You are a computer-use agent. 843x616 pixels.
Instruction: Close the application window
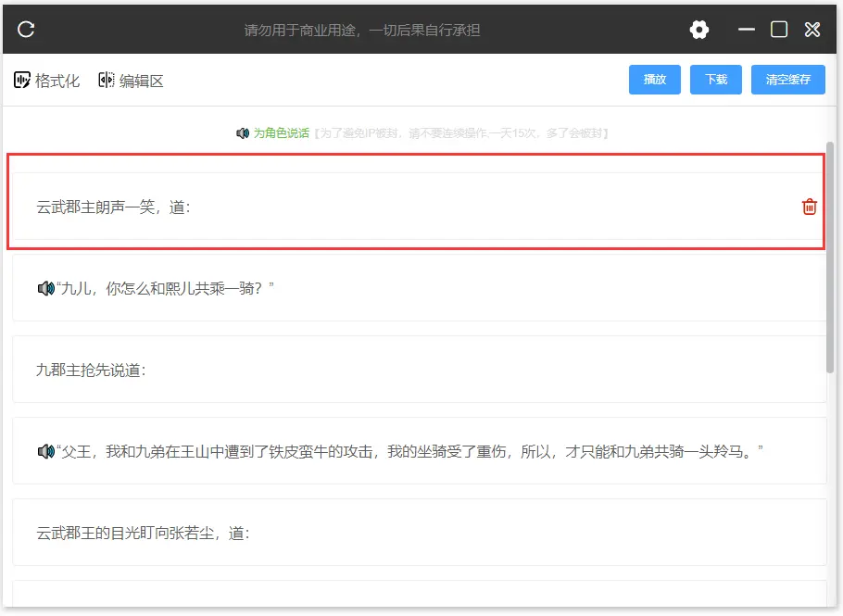tap(812, 30)
